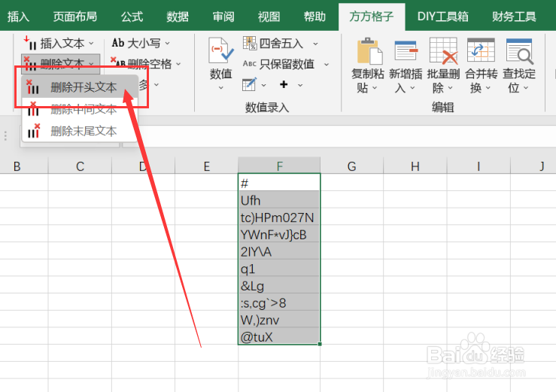This screenshot has height=392, width=556.
Task: Click the cell containing @tuX
Action: [279, 336]
